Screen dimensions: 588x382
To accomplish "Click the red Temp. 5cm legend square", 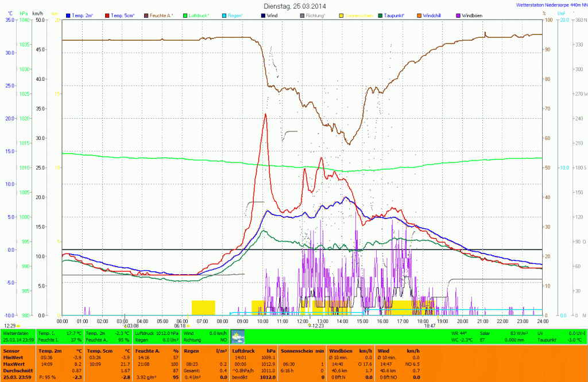I will [107, 14].
